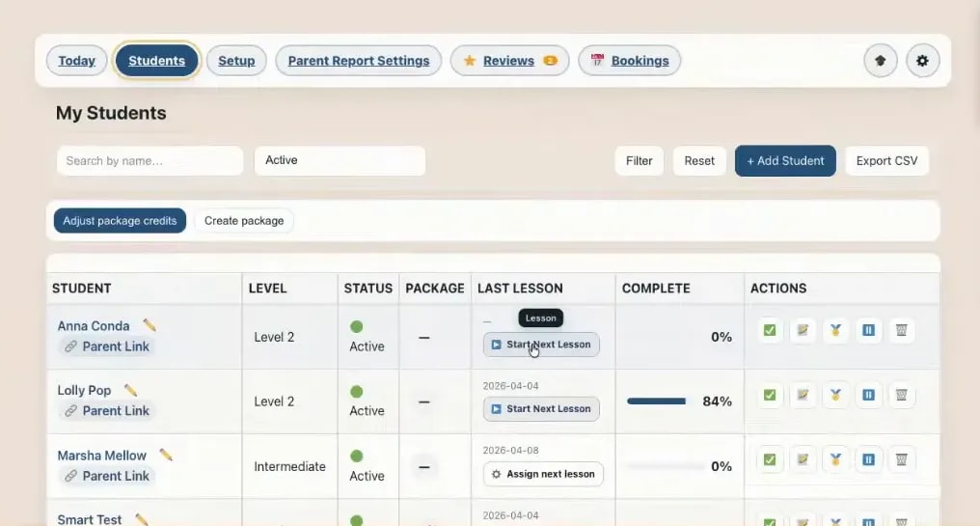Delete Marsha Mellow using the trash icon

coord(901,459)
